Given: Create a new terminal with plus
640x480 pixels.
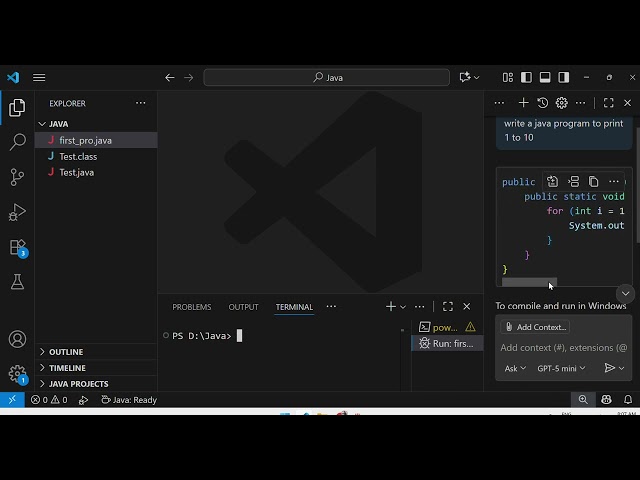Looking at the screenshot, I should click(x=391, y=307).
